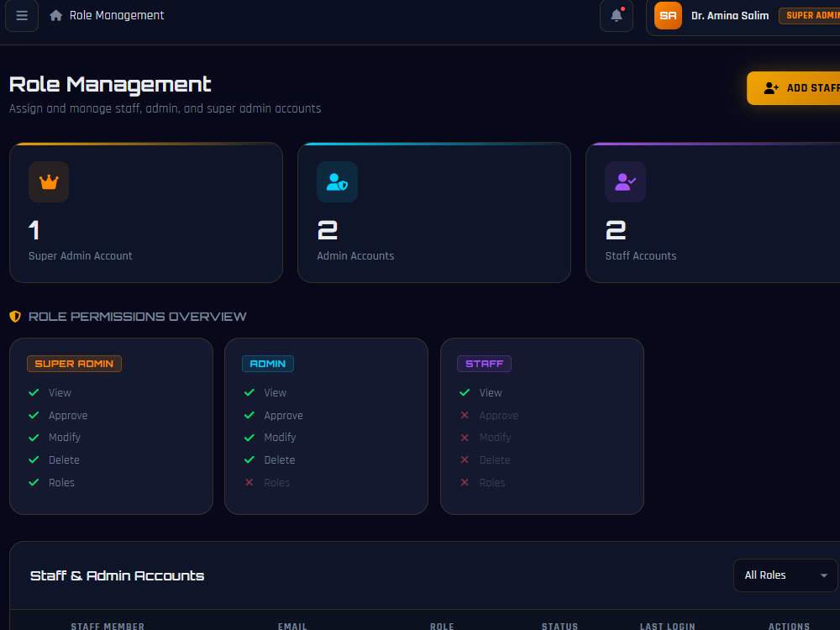
Task: Click the ACTIONS column header
Action: 789,627
